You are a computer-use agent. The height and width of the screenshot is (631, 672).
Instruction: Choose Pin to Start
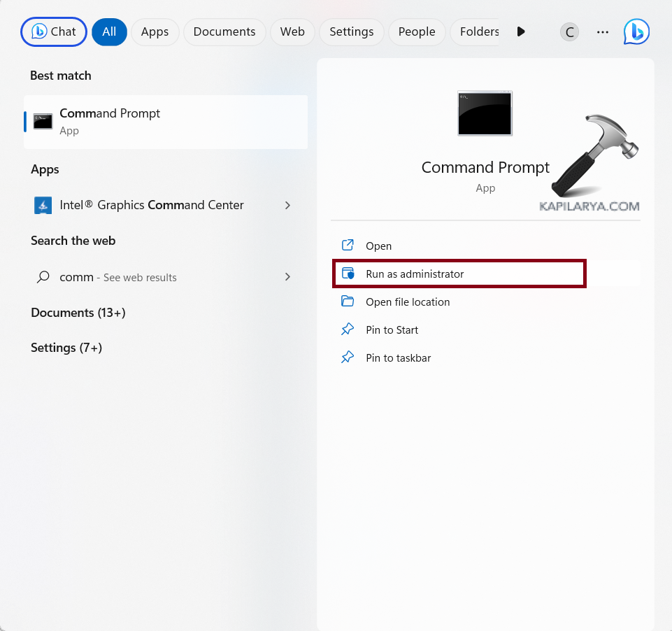point(485,329)
